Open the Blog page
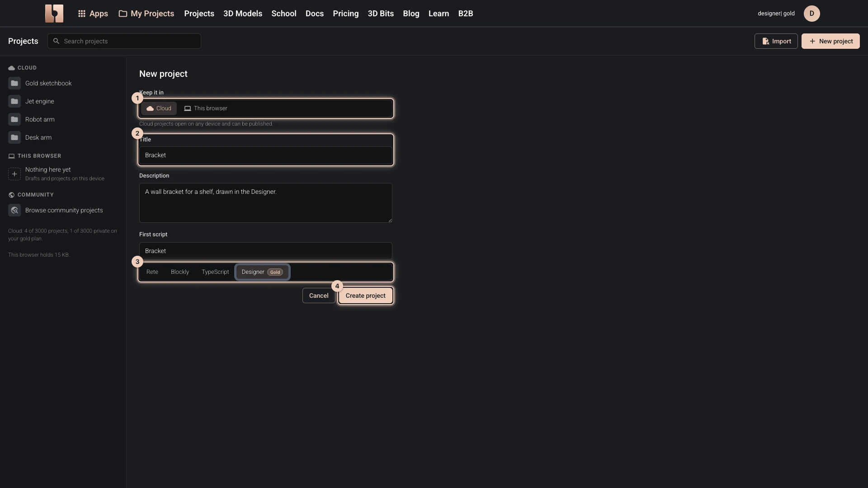The height and width of the screenshot is (488, 868). point(411,14)
